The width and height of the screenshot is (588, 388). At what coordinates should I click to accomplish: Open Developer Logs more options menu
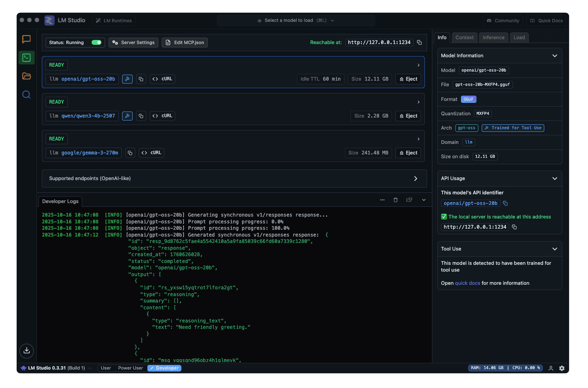click(382, 200)
